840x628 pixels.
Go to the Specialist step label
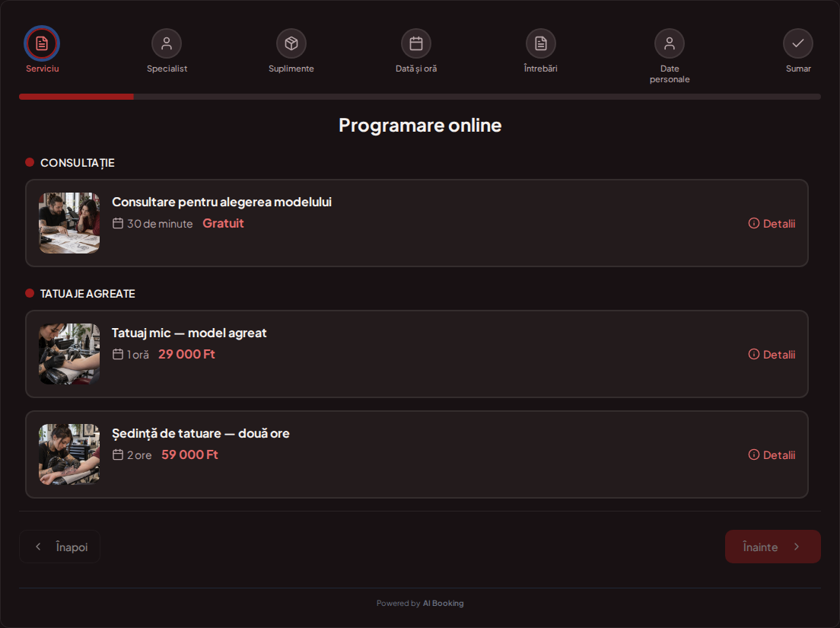tap(167, 69)
